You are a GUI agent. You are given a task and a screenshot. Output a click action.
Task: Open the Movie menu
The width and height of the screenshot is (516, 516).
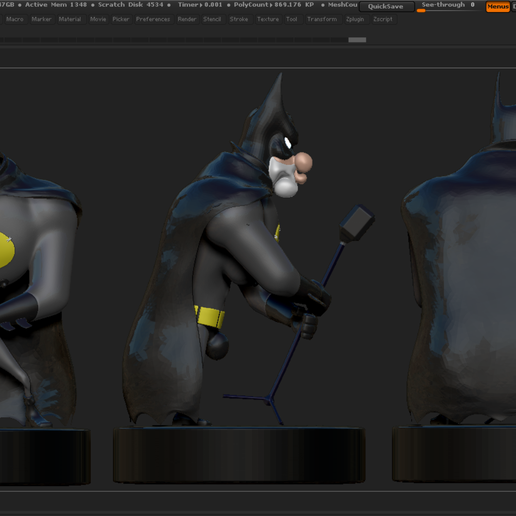click(x=98, y=19)
